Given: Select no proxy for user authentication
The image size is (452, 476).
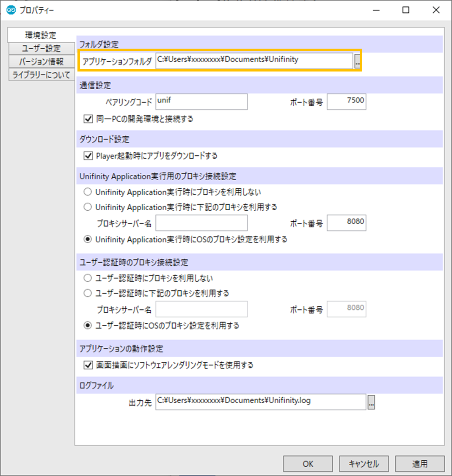Looking at the screenshot, I should (88, 278).
